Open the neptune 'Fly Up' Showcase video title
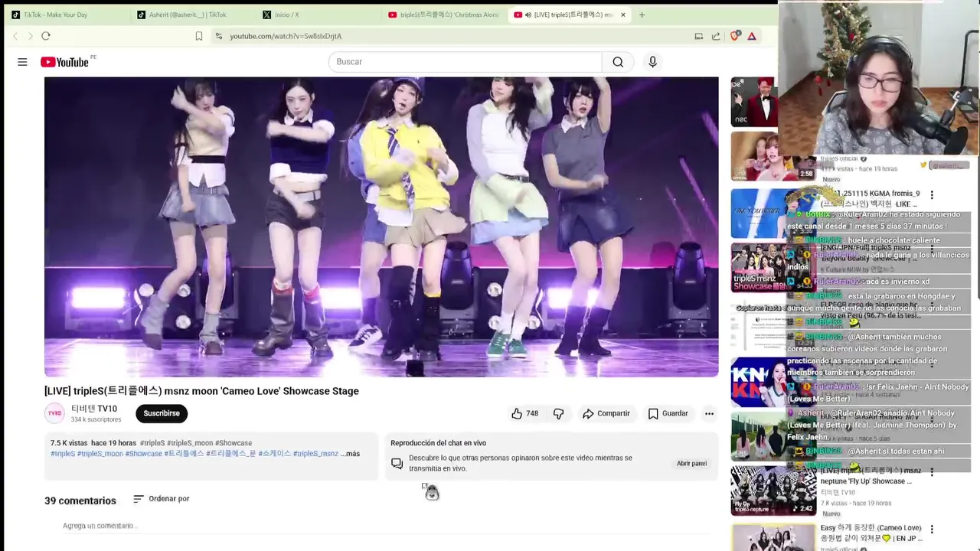The width and height of the screenshot is (980, 551). [x=871, y=476]
